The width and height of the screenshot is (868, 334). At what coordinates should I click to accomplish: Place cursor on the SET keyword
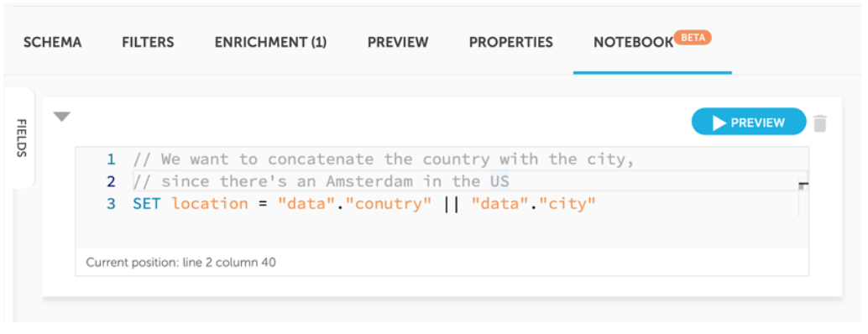(x=147, y=203)
